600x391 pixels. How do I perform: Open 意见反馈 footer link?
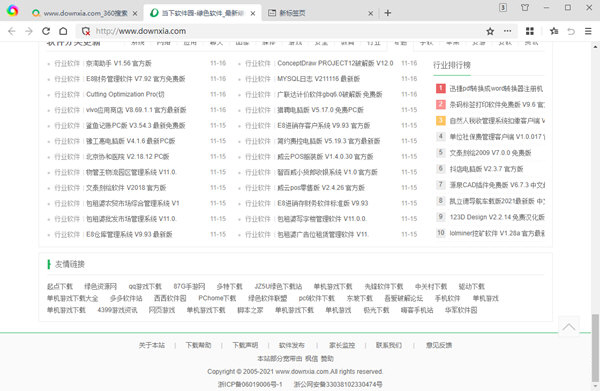pos(439,345)
